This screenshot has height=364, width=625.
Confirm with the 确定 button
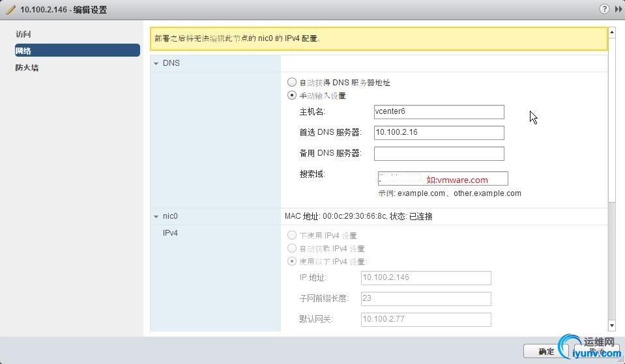[x=545, y=351]
